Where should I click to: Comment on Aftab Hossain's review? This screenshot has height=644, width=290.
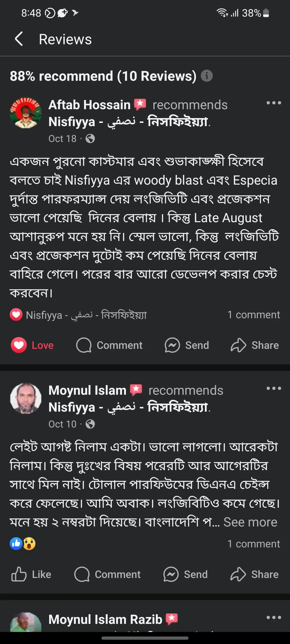click(x=110, y=345)
